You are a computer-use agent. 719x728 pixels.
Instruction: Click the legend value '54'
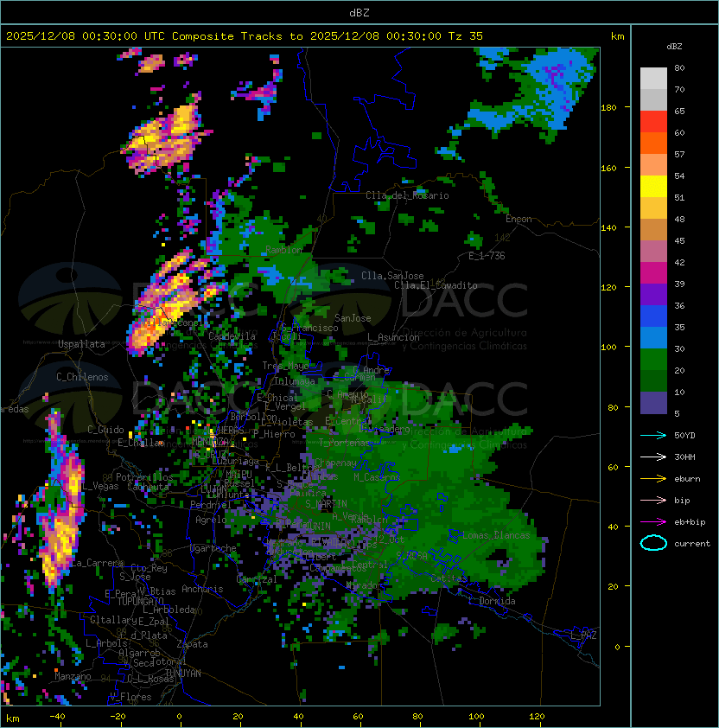point(679,176)
